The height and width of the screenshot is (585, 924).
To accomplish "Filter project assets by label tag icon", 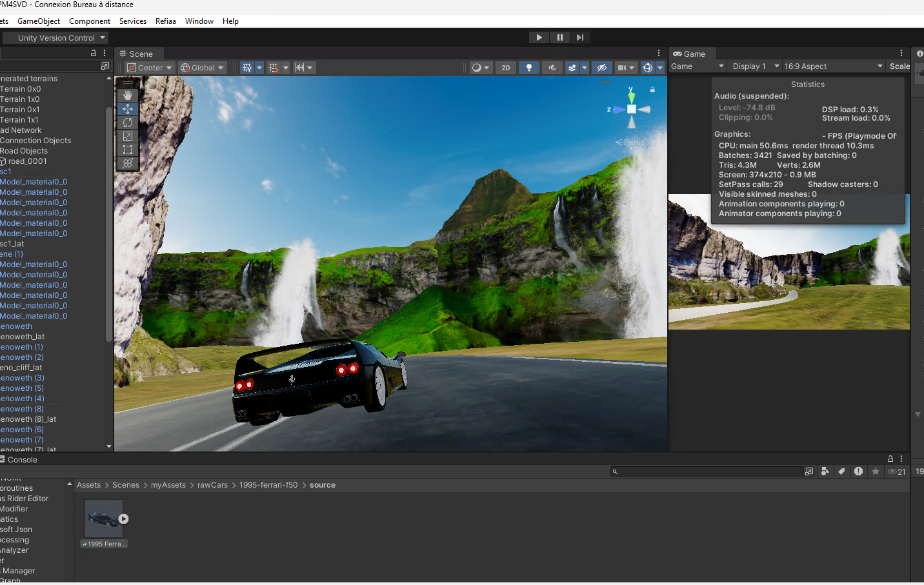I will coord(841,471).
